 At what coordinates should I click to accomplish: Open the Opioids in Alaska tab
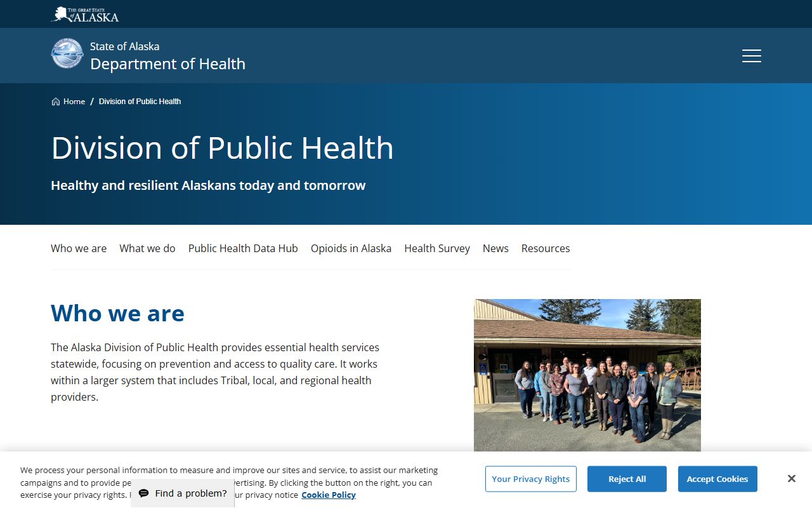[351, 248]
